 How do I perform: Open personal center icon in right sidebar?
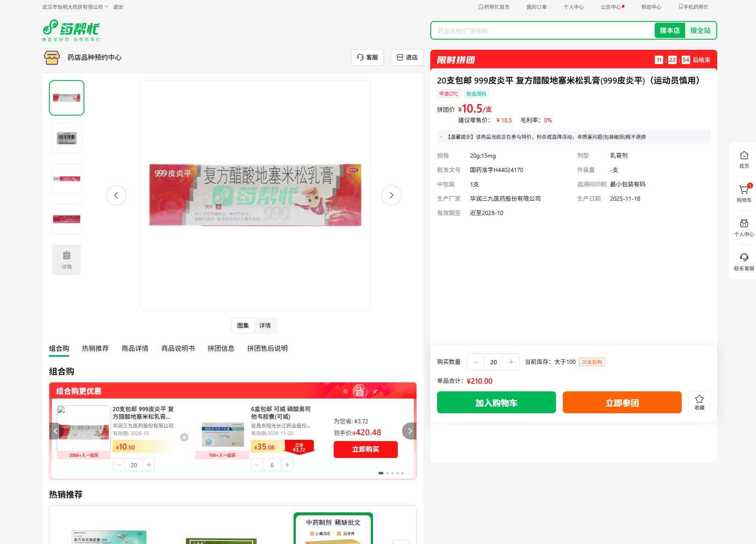click(744, 224)
